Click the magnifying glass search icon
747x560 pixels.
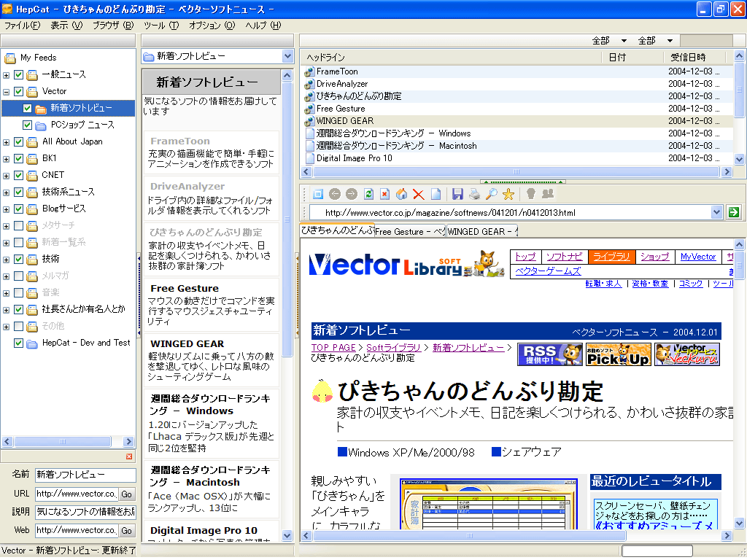coord(491,194)
